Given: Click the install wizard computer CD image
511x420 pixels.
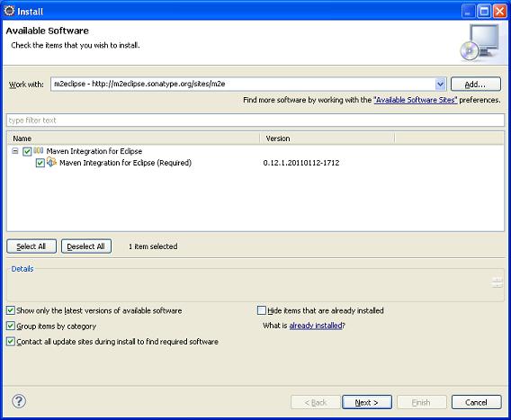Looking at the screenshot, I should 480,42.
